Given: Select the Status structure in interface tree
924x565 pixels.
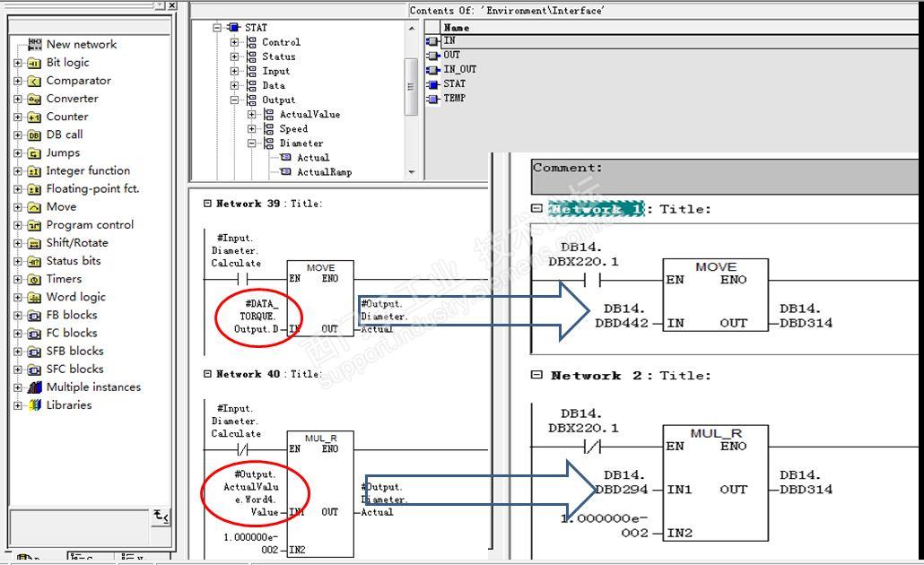Looking at the screenshot, I should click(279, 56).
